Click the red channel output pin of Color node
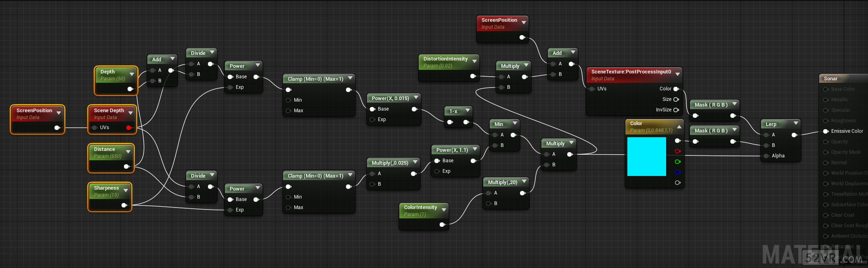The image size is (868, 268). coord(677,151)
